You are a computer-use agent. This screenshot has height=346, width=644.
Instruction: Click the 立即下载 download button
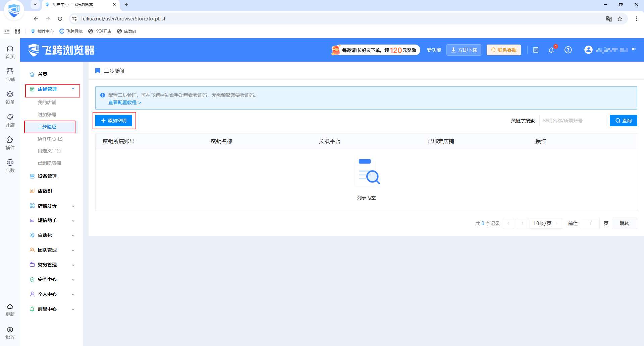click(x=464, y=50)
